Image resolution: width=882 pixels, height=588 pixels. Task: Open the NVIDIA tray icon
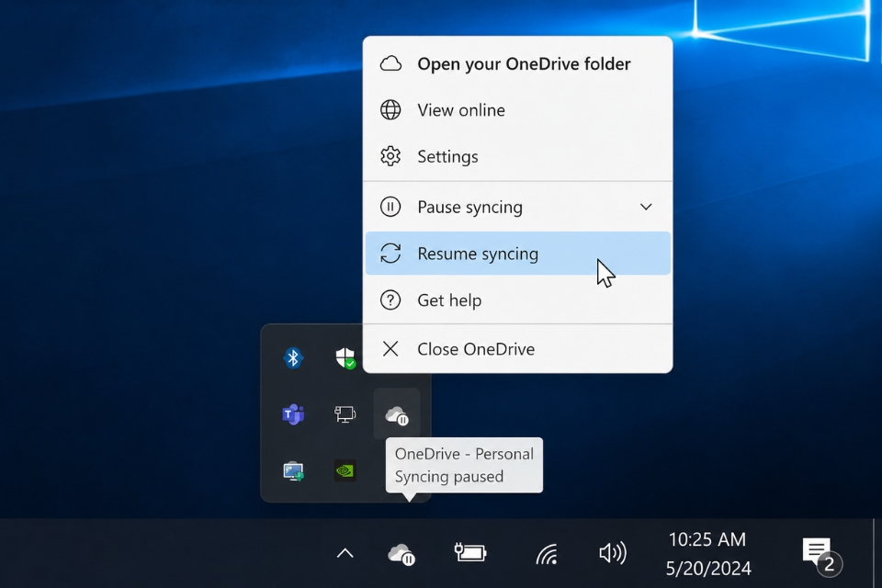[345, 470]
